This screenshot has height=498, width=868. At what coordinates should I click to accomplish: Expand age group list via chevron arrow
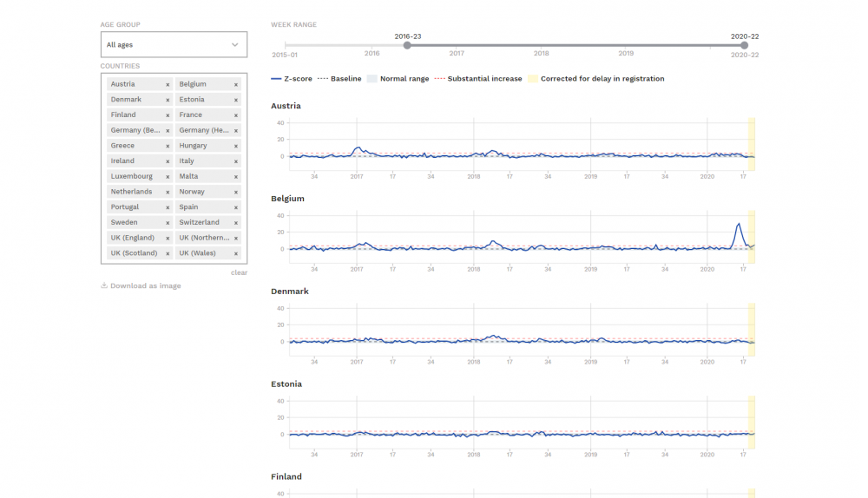point(234,44)
